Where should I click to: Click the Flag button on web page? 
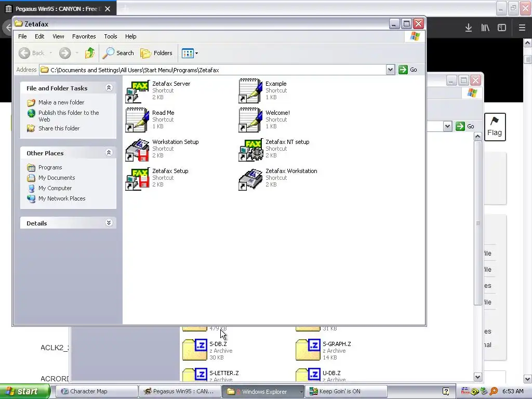(x=495, y=127)
